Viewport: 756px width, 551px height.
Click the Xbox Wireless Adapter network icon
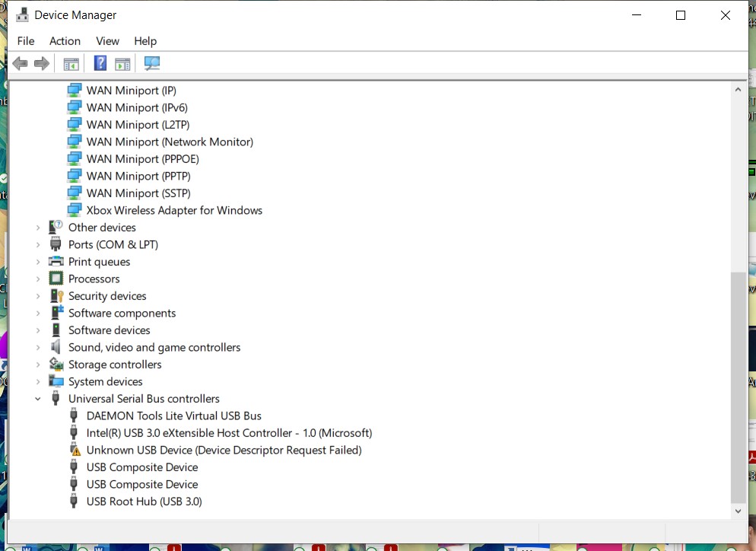74,211
